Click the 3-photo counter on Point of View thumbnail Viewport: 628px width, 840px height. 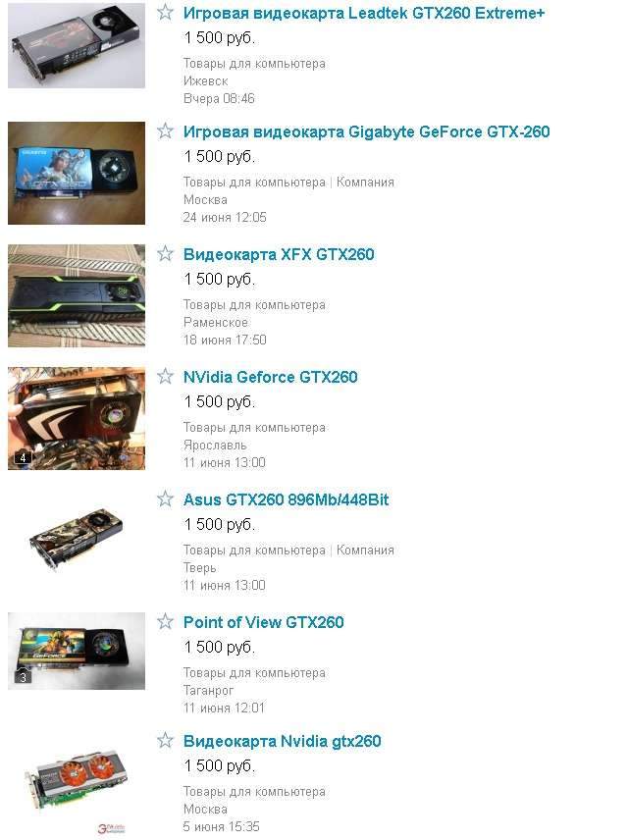23,678
